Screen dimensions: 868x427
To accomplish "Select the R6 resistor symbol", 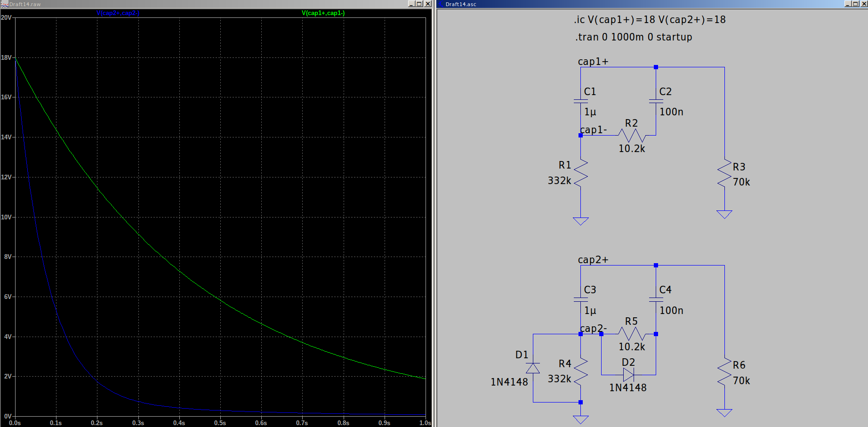I will (724, 371).
